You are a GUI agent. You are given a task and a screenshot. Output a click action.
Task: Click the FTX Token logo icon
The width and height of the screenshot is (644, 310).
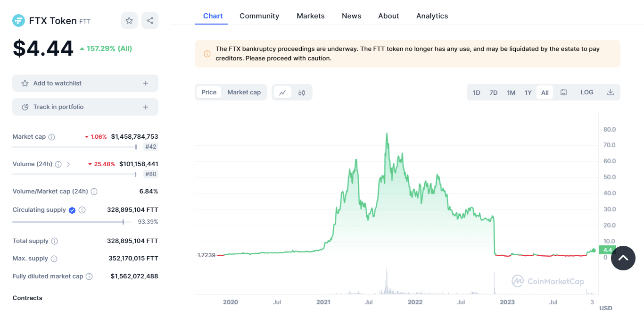click(x=18, y=21)
